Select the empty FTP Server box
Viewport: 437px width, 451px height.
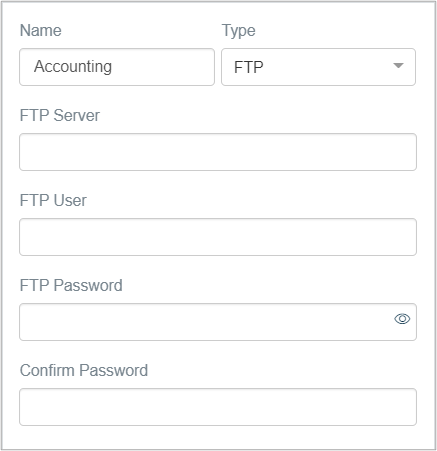point(218,152)
